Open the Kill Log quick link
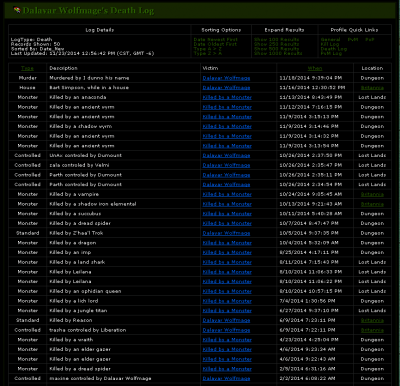400x386 pixels. pyautogui.click(x=330, y=44)
